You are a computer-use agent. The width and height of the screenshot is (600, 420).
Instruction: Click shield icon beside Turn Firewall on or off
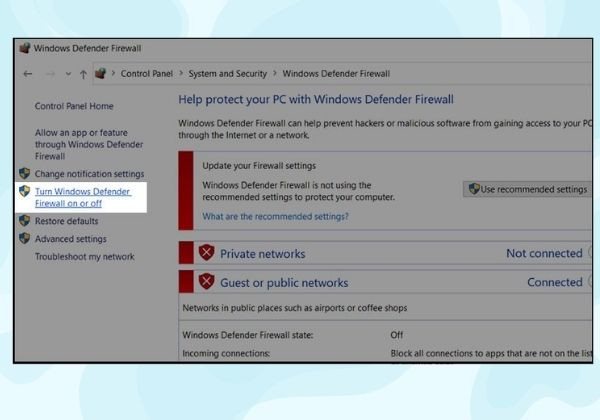click(x=24, y=191)
